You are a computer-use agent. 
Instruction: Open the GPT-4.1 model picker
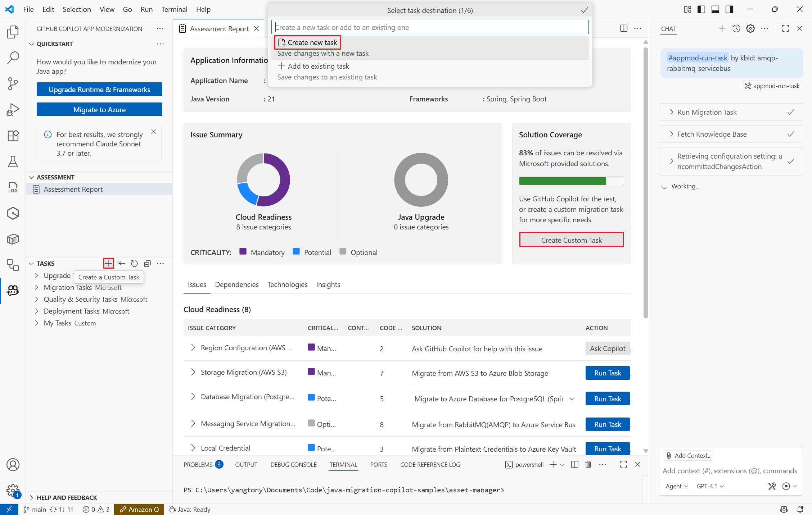(710, 486)
